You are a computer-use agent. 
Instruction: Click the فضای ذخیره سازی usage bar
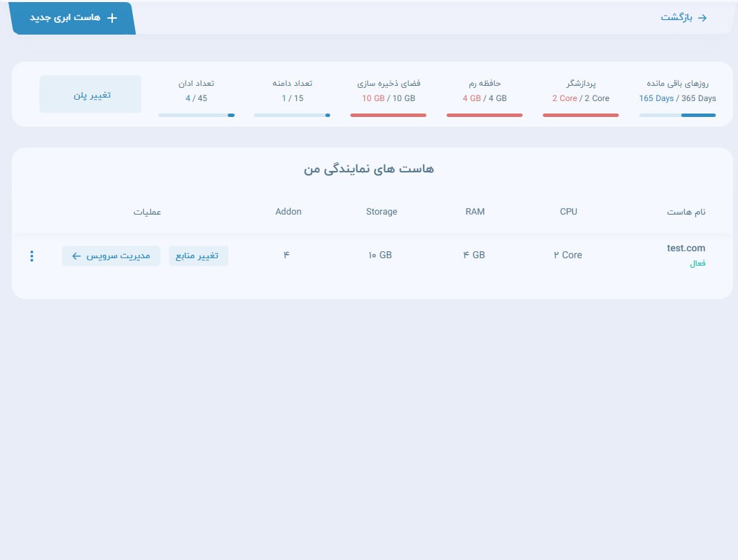pyautogui.click(x=388, y=115)
